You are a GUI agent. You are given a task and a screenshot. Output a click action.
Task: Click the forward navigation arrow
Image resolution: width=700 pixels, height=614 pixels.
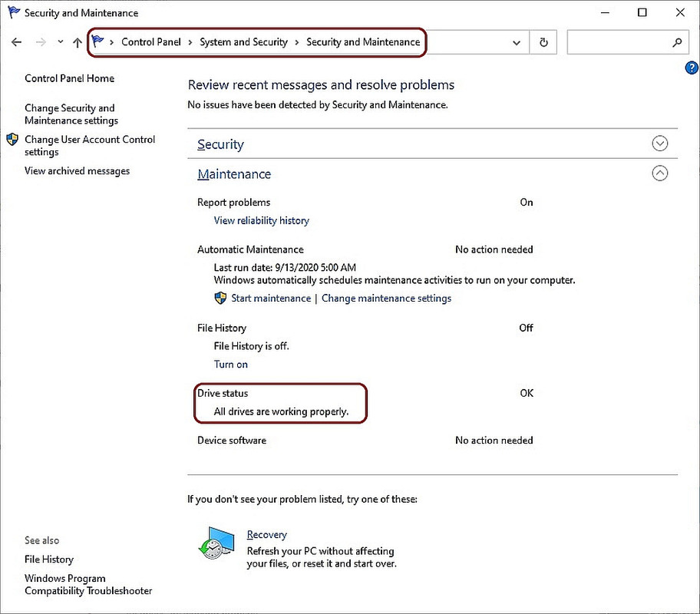click(x=41, y=42)
